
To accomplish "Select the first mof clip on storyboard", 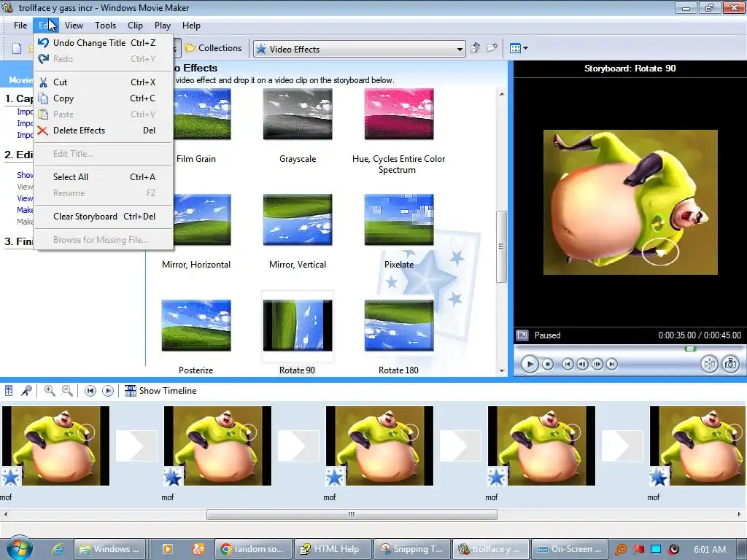I will 55,446.
